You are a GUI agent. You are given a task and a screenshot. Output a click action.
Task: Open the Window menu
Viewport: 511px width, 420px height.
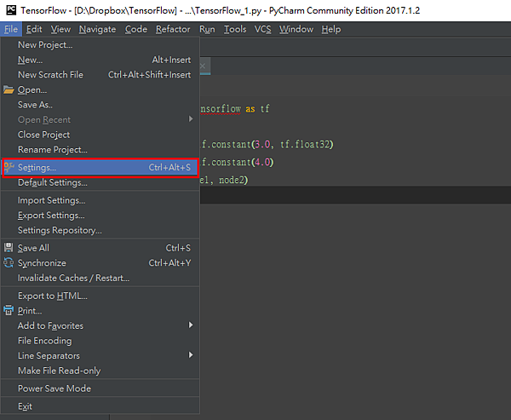296,29
